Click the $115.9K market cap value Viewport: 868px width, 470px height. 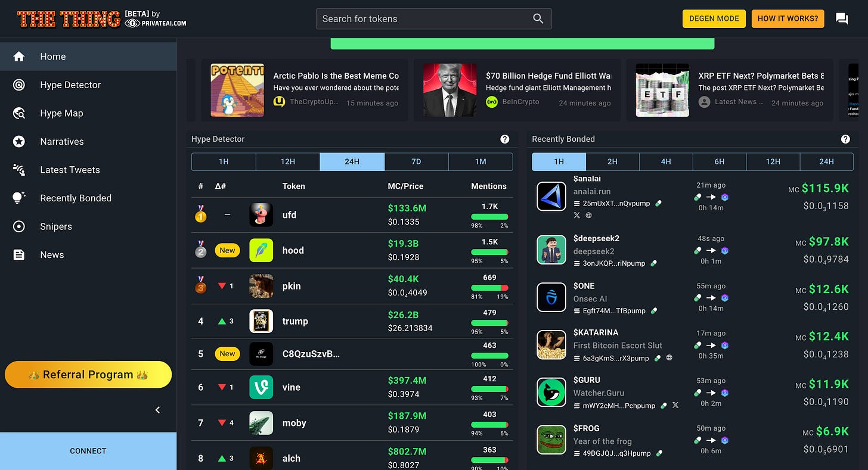(825, 188)
